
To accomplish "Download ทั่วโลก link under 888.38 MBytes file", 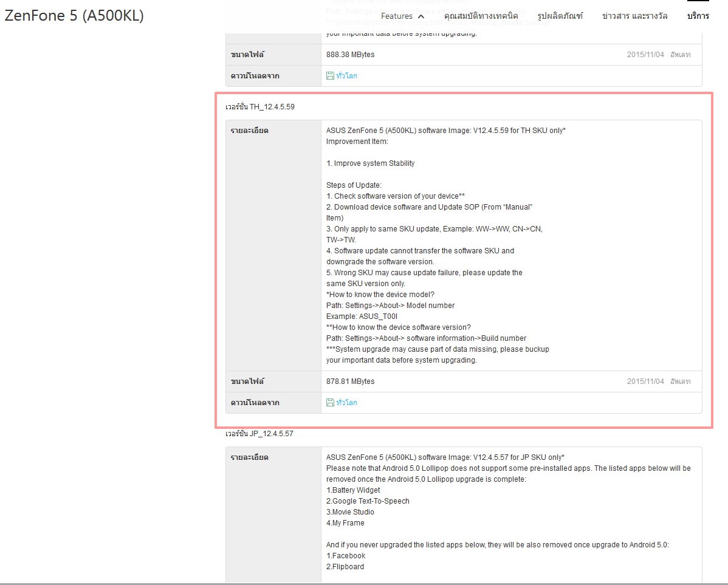I will click(346, 76).
